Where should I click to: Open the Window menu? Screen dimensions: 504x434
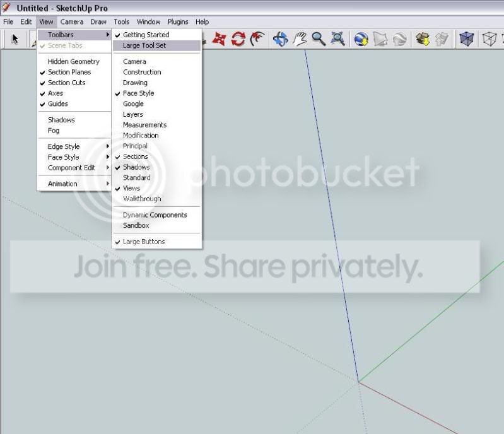[x=148, y=22]
